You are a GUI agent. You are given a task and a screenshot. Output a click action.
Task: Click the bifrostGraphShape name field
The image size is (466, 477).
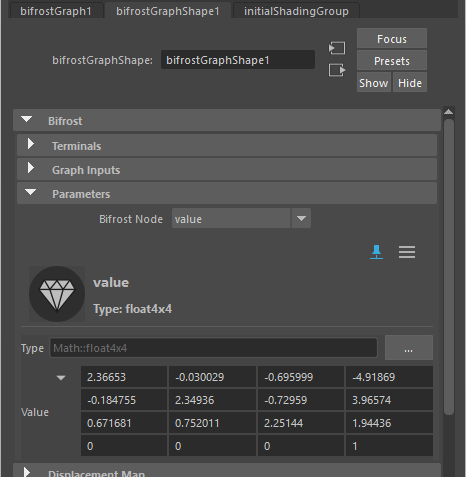[x=238, y=60]
